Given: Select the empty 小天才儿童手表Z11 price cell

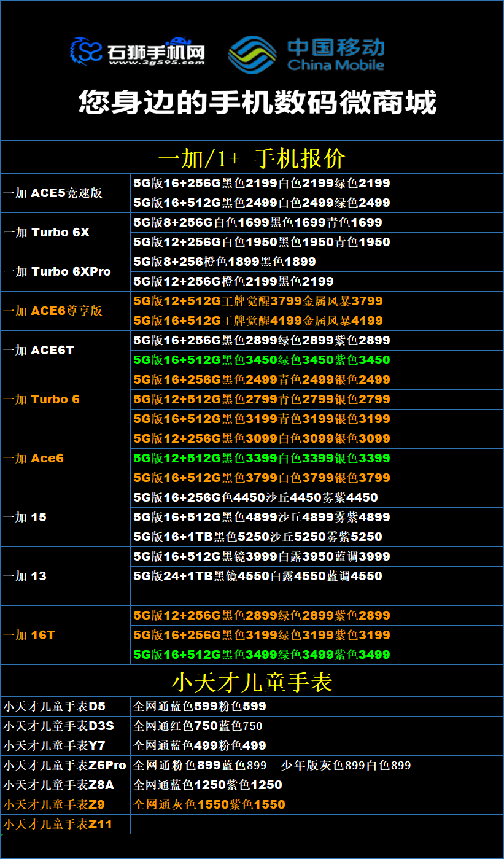Looking at the screenshot, I should [x=317, y=824].
